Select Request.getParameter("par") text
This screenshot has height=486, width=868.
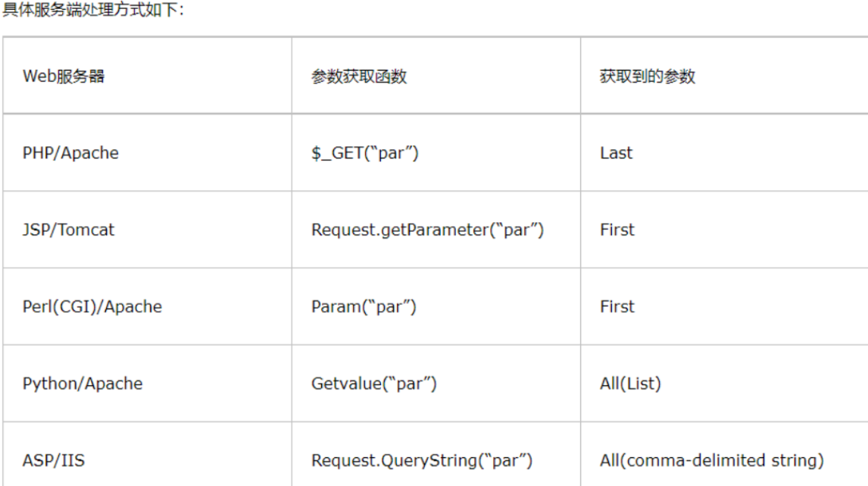(x=427, y=230)
